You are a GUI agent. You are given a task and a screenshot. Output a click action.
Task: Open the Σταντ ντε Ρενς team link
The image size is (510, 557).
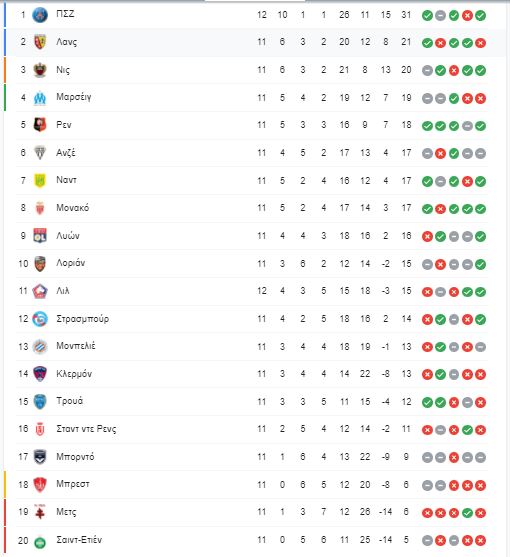86,429
